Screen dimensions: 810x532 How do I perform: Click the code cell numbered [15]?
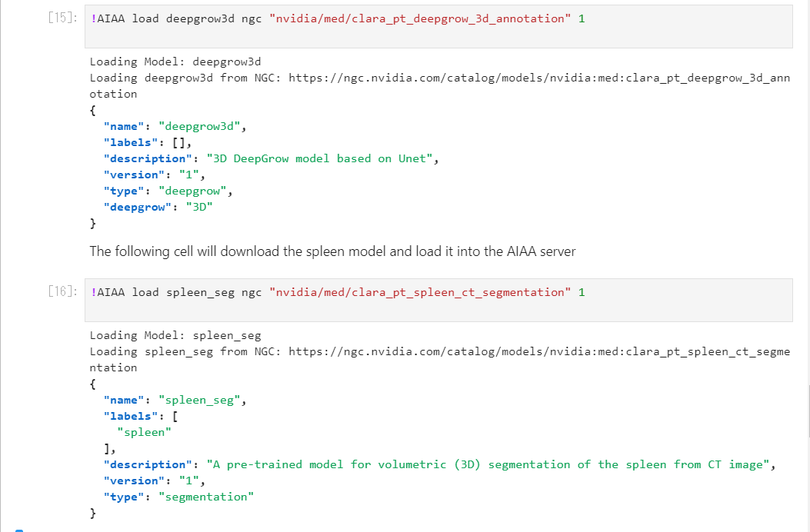tap(438, 27)
